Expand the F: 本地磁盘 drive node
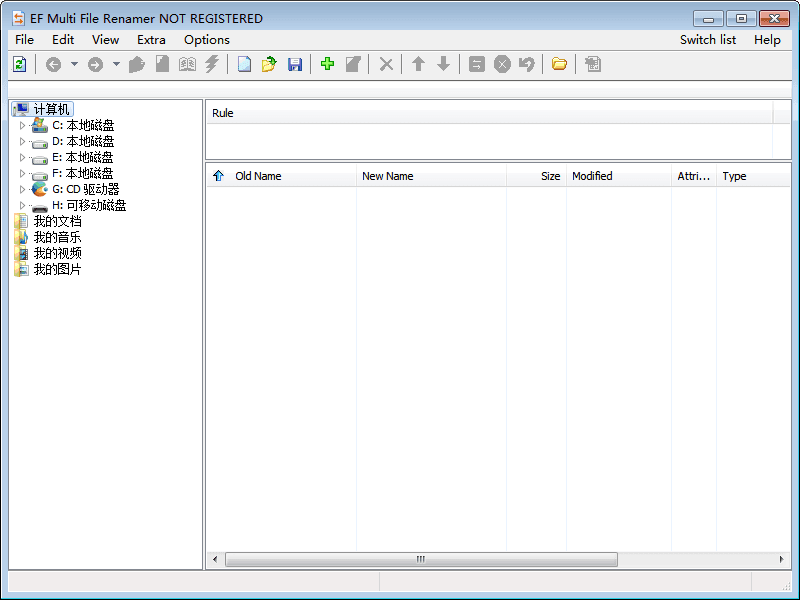Screen dimensions: 800x600 (x=22, y=173)
